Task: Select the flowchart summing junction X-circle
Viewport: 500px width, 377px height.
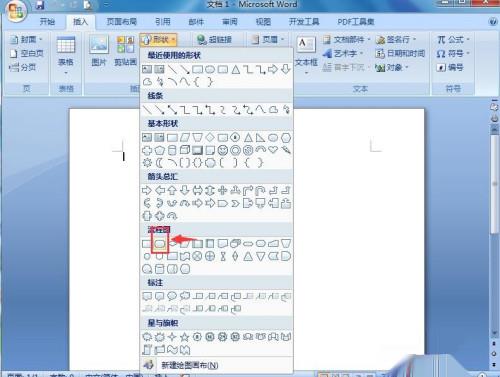Action: tap(197, 256)
